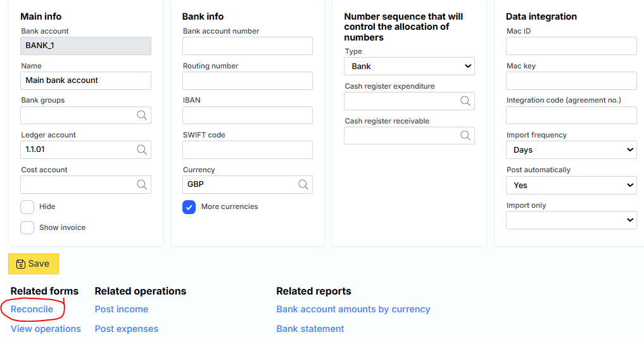Click into the IBAN input field
Viewport: 644px width, 337px height.
coord(248,115)
